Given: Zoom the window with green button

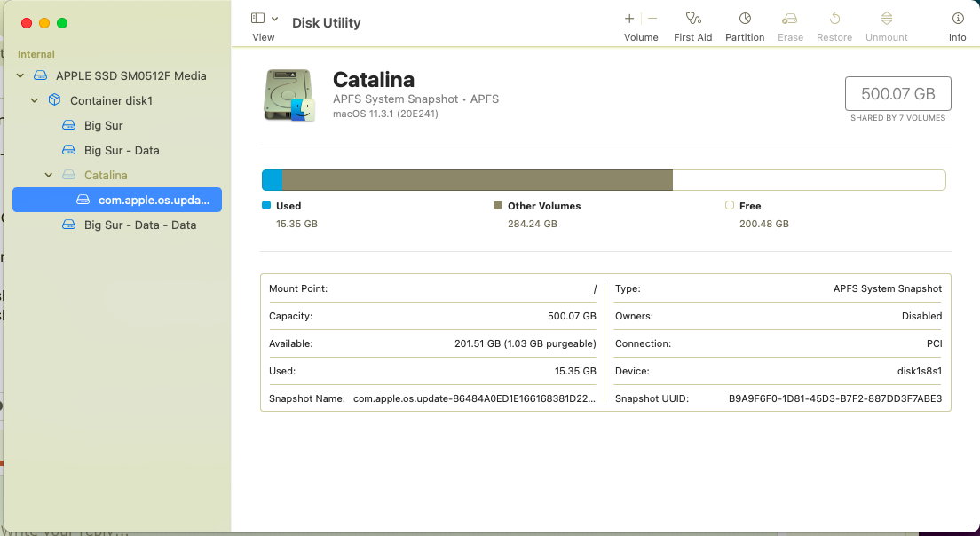Looking at the screenshot, I should tap(62, 23).
